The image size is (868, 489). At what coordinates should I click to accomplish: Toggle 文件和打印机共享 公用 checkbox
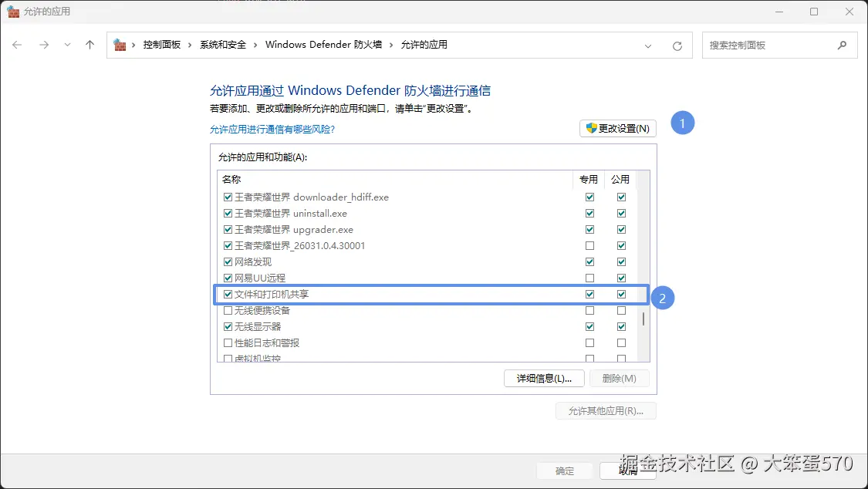click(621, 295)
